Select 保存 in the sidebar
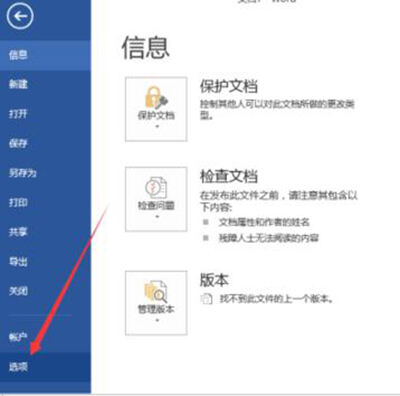 [45, 143]
